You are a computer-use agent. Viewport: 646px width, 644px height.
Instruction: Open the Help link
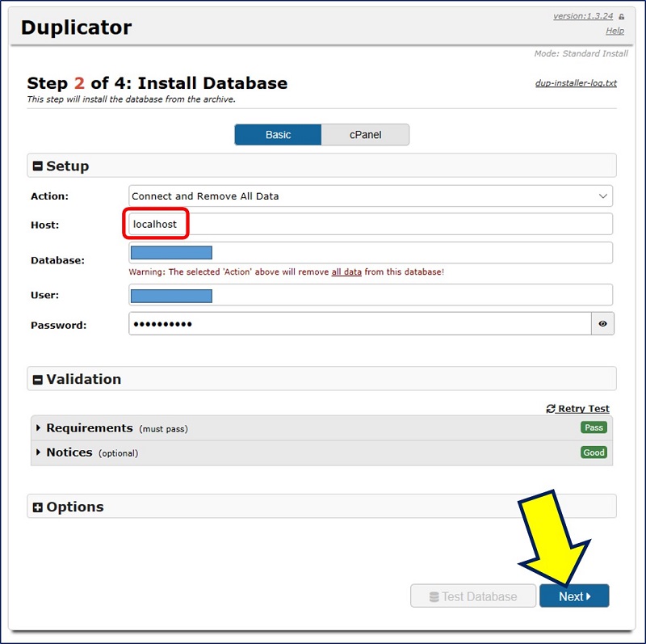[615, 31]
